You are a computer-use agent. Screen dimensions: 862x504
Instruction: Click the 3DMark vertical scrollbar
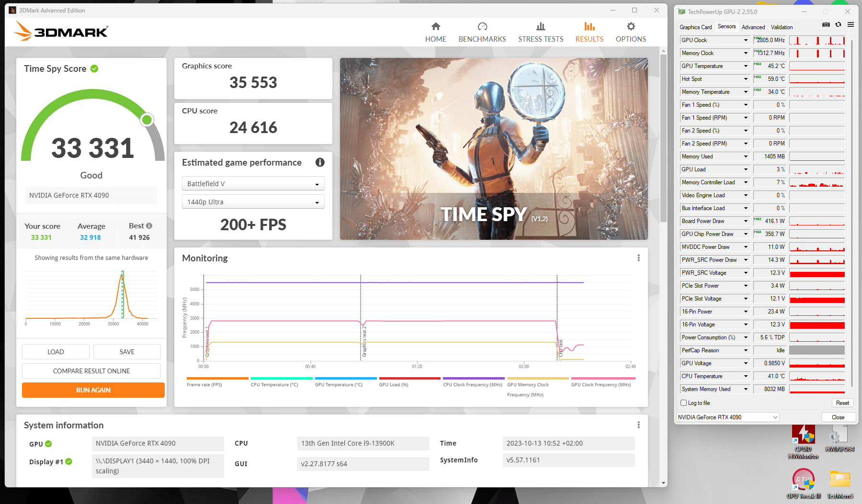pyautogui.click(x=663, y=139)
